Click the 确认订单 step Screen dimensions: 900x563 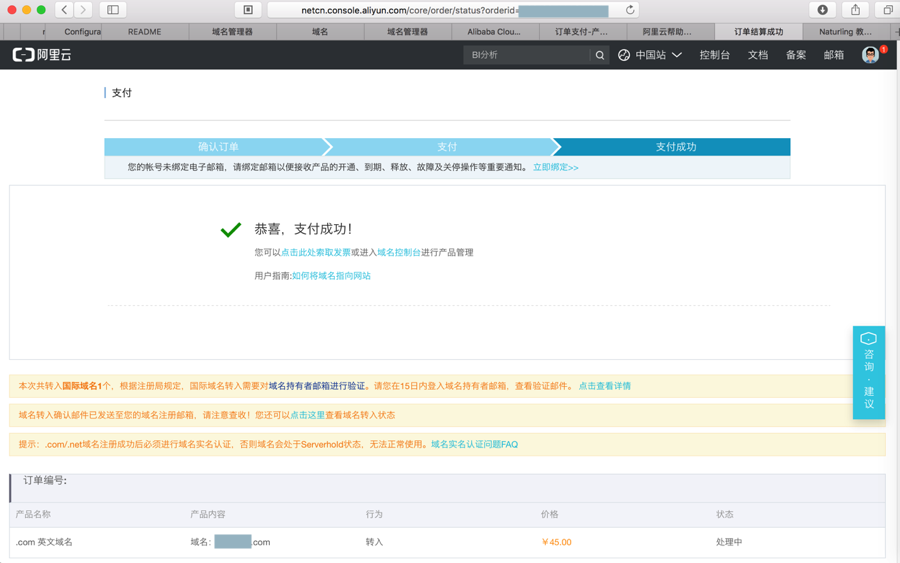tap(218, 147)
